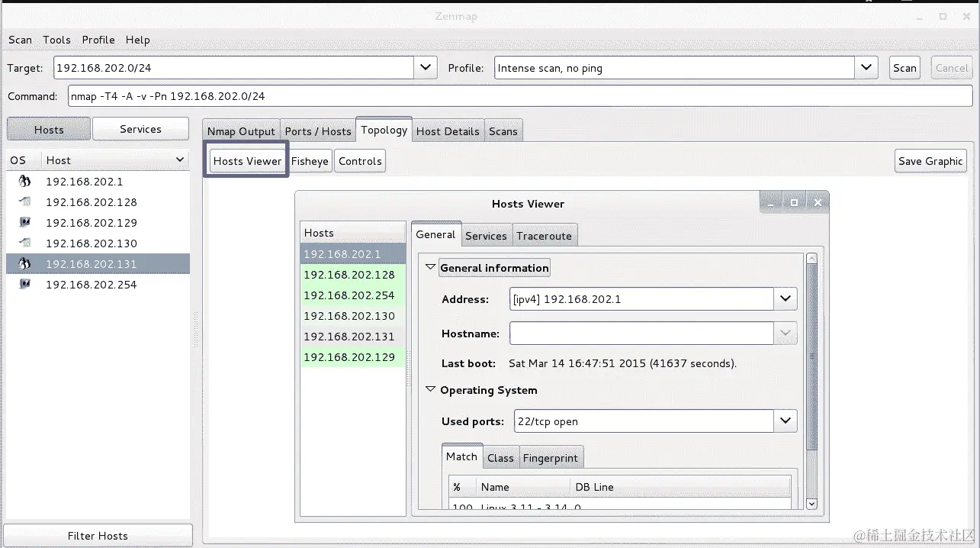Switch to the Scans tab
The image size is (980, 548).
click(x=503, y=131)
